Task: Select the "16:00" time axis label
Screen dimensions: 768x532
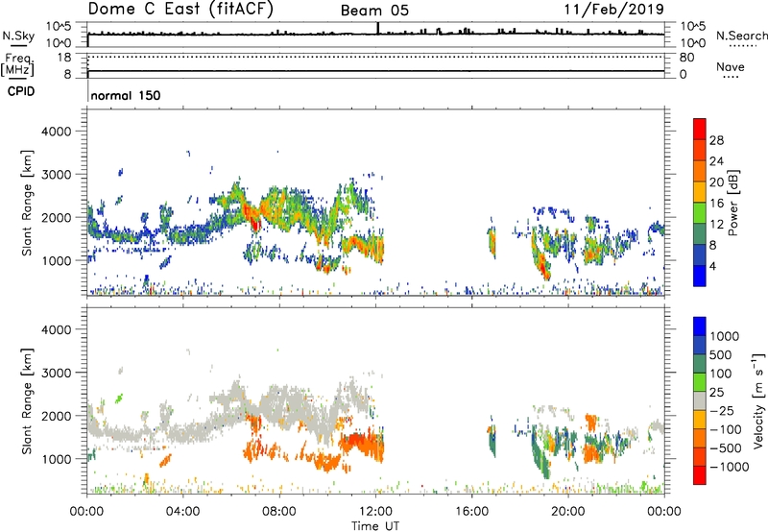Action: (471, 512)
